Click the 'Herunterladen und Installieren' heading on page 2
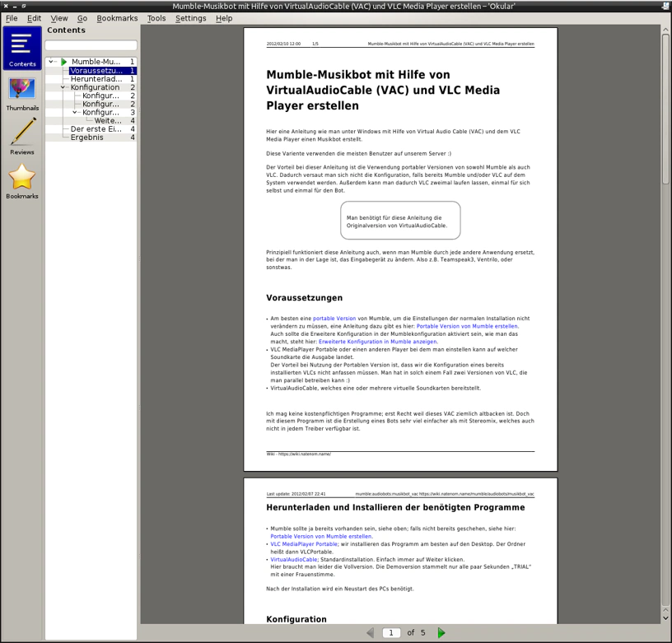The image size is (672, 643). (395, 507)
